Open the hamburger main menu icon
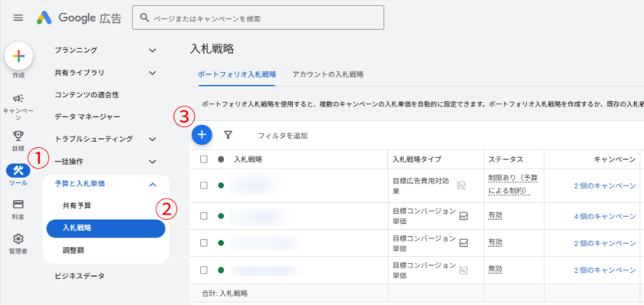644x305 pixels. click(x=18, y=18)
